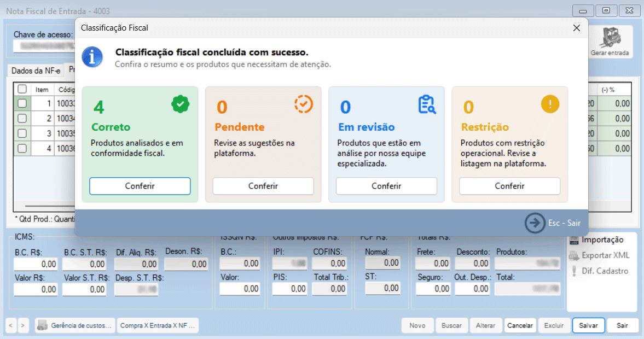The width and height of the screenshot is (644, 339).
Task: Click the Buscar button
Action: (451, 325)
